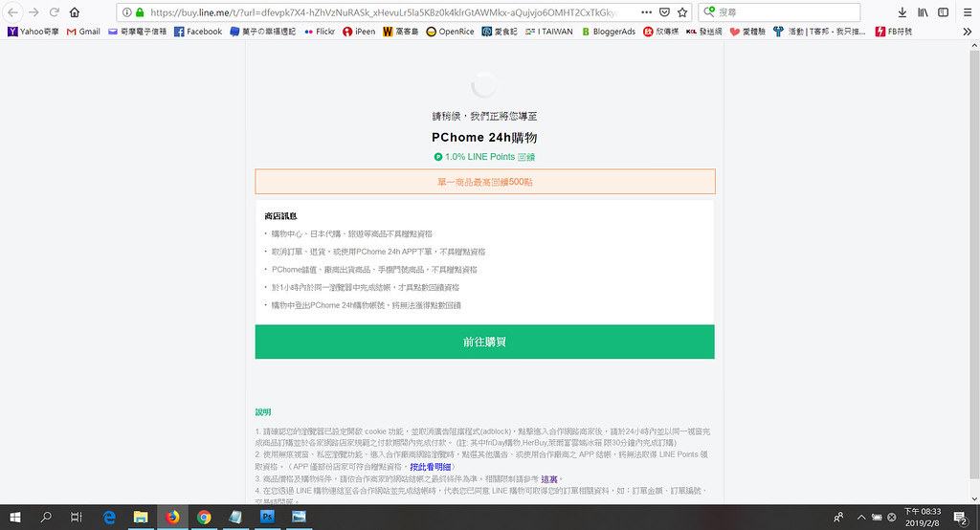The image size is (980, 530).
Task: Open the Firefox home page
Action: (x=75, y=12)
